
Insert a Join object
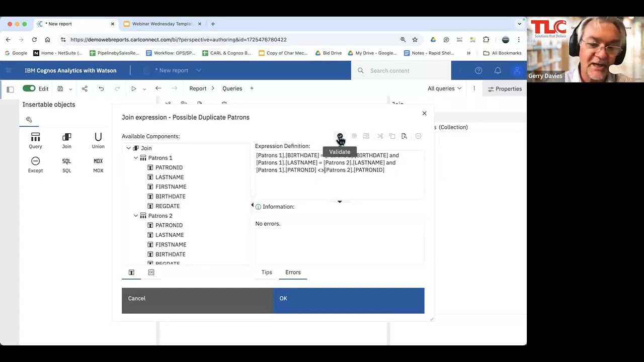67,141
